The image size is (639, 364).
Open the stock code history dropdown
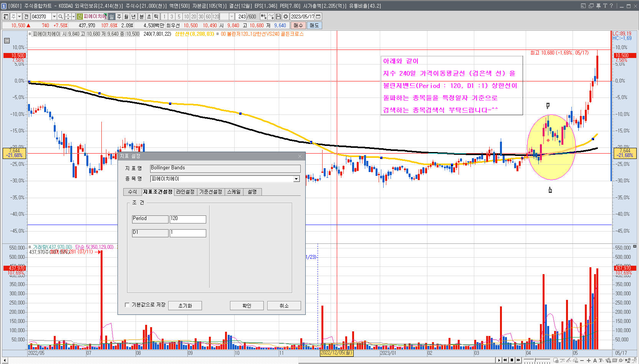(x=54, y=17)
